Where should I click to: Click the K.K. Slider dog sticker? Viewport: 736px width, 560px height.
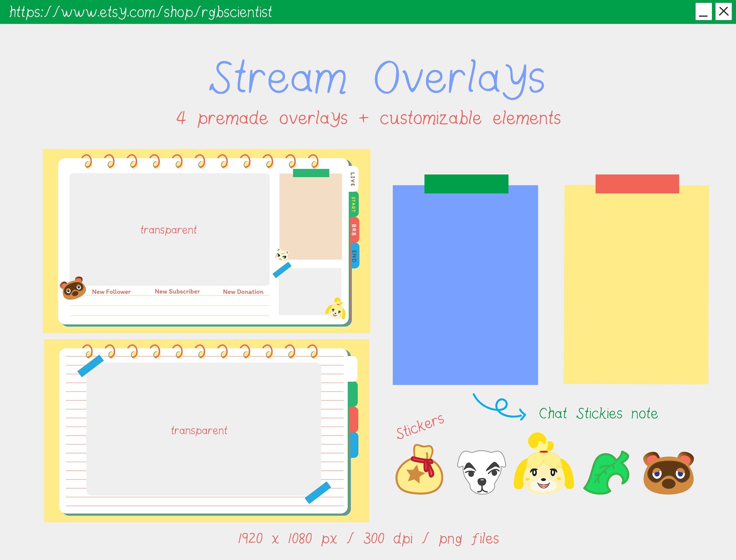[x=482, y=472]
